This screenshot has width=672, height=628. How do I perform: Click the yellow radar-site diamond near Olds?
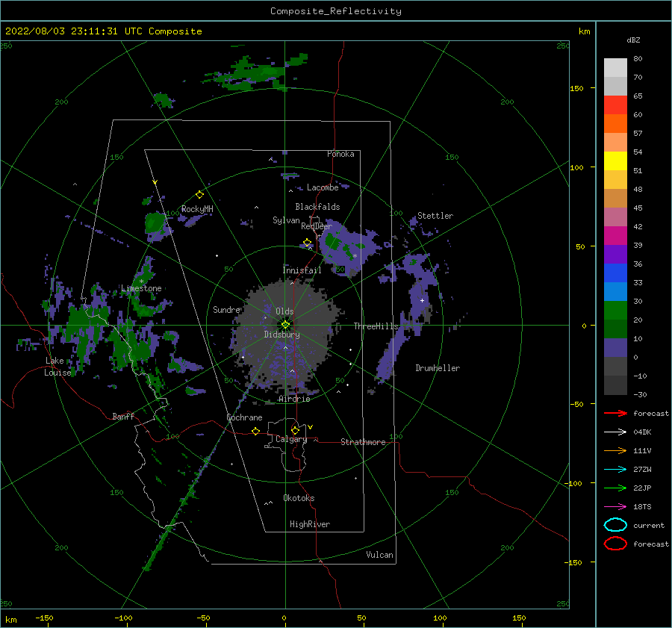(285, 325)
